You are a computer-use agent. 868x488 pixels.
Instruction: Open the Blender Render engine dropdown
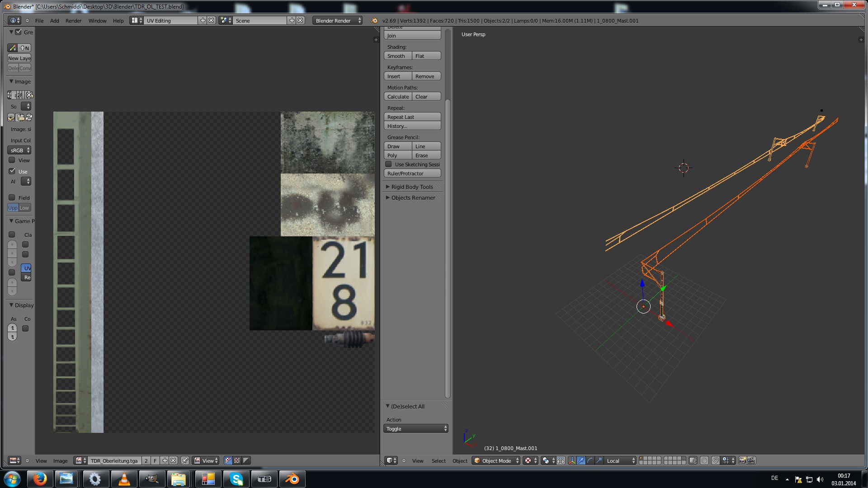click(337, 20)
